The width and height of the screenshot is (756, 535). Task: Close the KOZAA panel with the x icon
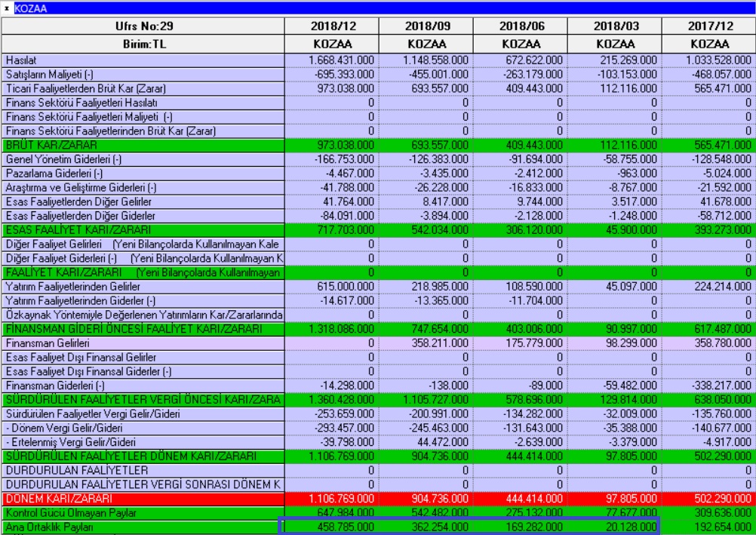tap(7, 8)
